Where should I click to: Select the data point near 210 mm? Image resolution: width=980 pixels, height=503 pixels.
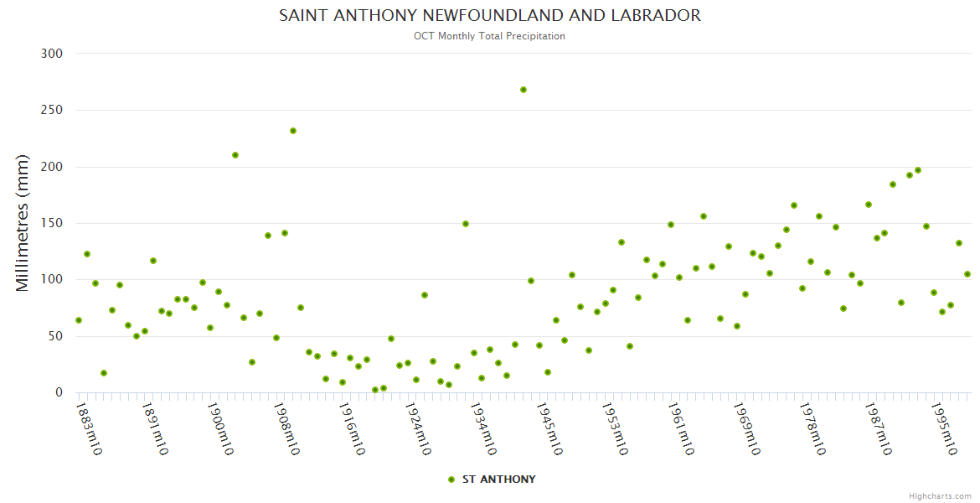pos(235,155)
